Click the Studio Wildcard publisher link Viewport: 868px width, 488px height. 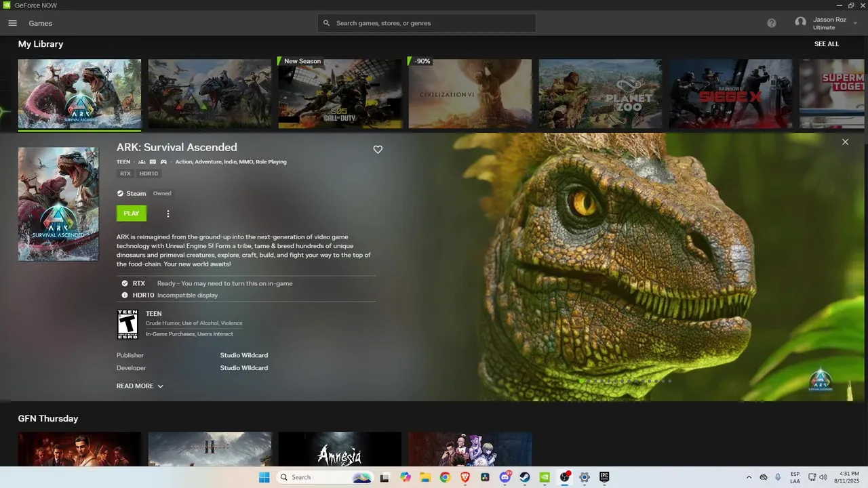[x=244, y=355]
